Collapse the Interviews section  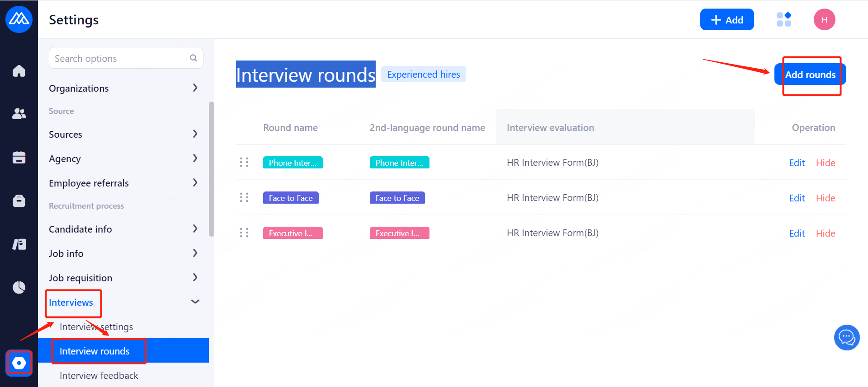[195, 302]
